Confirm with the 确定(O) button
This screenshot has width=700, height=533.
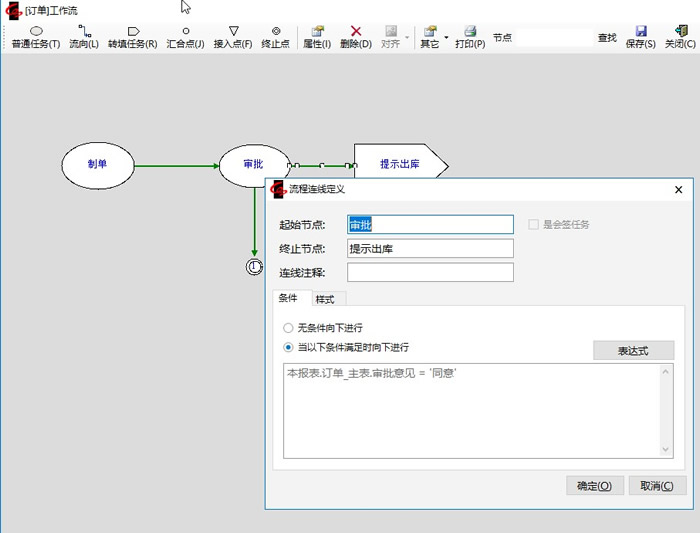(x=594, y=486)
